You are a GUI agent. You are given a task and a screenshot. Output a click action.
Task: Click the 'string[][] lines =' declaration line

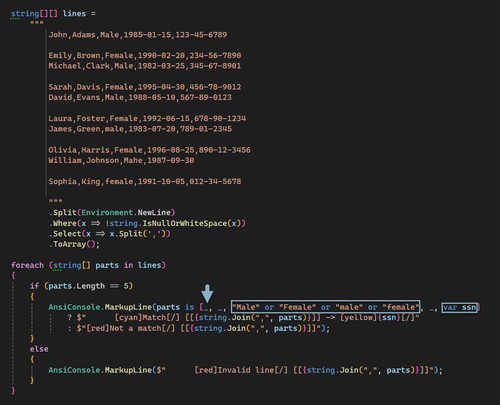[x=53, y=14]
